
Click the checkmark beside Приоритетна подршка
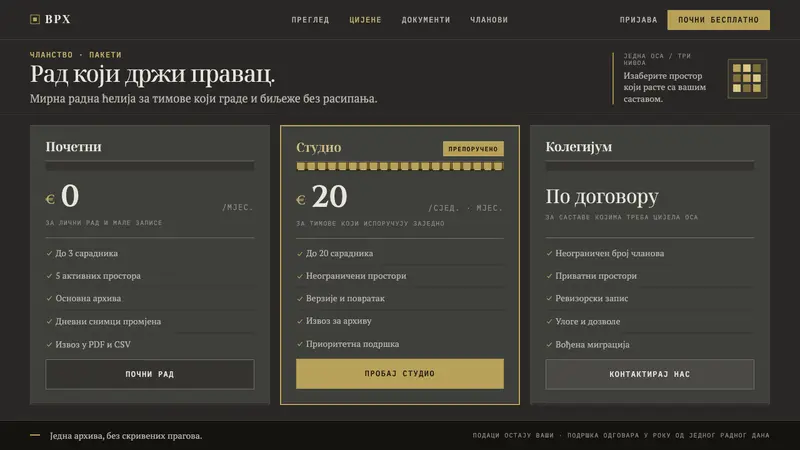pyautogui.click(x=299, y=344)
